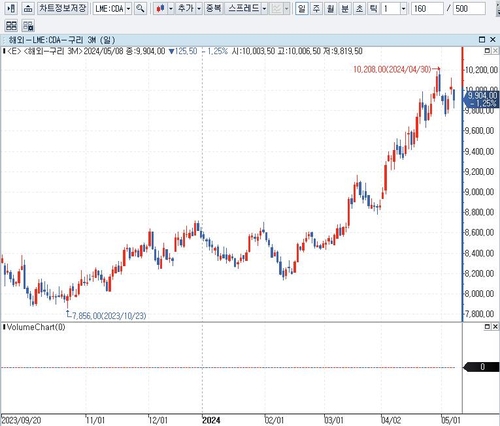This screenshot has width=500, height=426.
Task: Click the 스프레드 spread button
Action: pyautogui.click(x=243, y=8)
